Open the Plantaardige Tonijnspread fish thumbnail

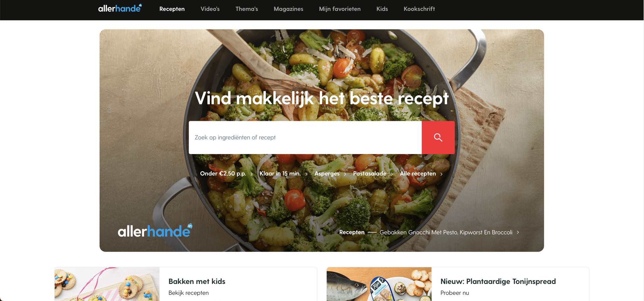(x=379, y=284)
